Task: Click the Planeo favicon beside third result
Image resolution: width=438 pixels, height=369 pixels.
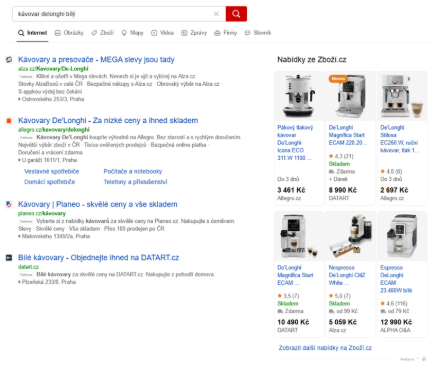Action: tap(9, 204)
